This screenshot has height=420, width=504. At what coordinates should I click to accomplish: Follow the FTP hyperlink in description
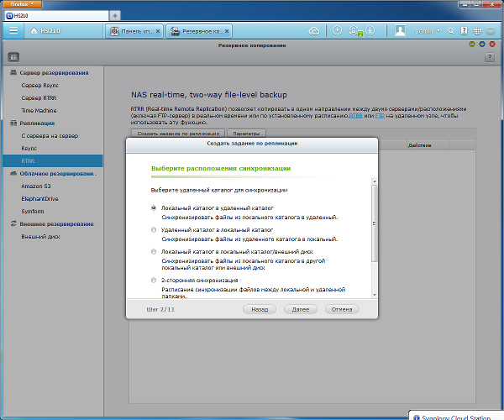click(380, 115)
